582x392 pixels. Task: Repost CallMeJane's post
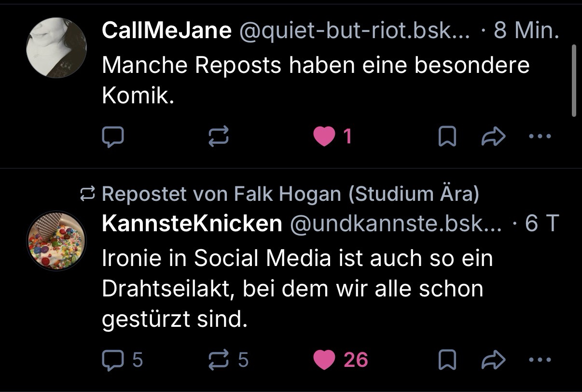(x=218, y=138)
